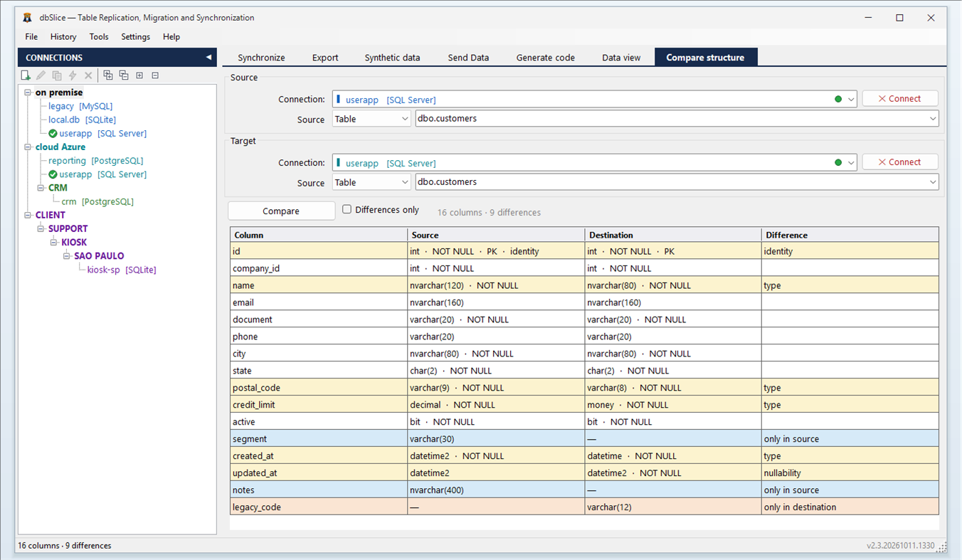Select the legacy_code row in the comparison grid
This screenshot has width=962, height=560.
(584, 507)
